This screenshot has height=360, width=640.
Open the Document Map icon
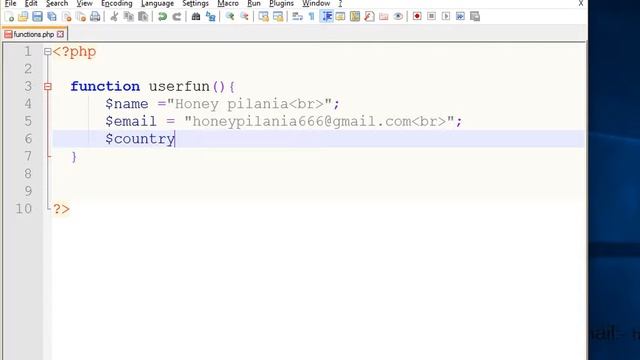[x=355, y=16]
